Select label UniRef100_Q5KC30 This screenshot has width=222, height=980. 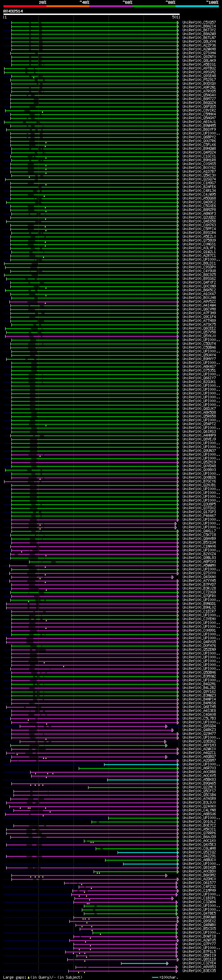(x=199, y=175)
